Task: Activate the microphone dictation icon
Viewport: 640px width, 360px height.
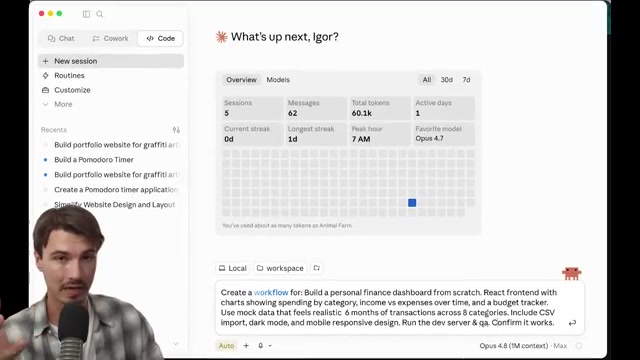Action: 260,346
